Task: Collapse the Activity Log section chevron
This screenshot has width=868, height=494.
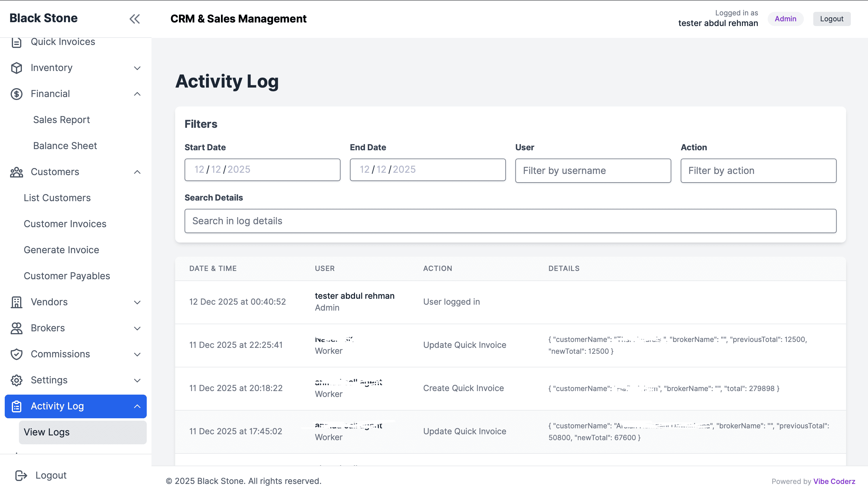Action: pos(137,406)
